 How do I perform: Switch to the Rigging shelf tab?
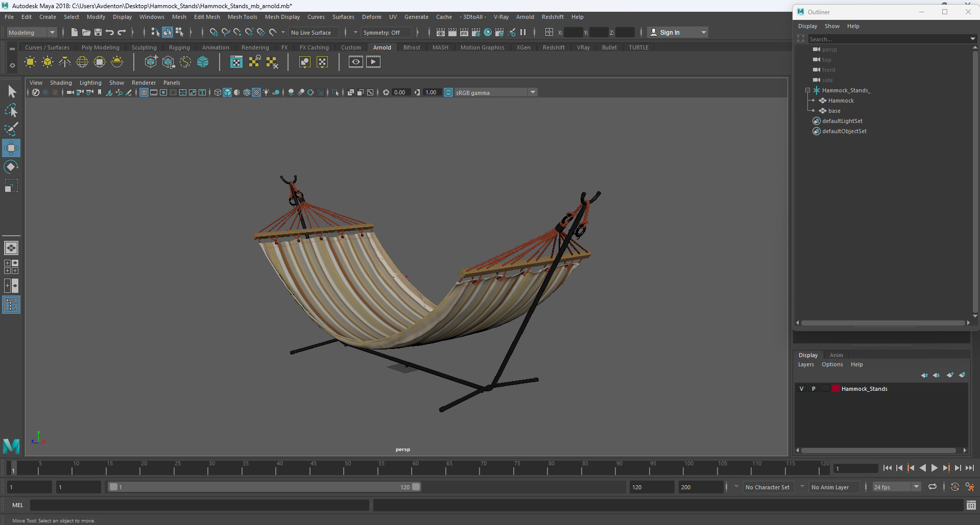point(179,47)
